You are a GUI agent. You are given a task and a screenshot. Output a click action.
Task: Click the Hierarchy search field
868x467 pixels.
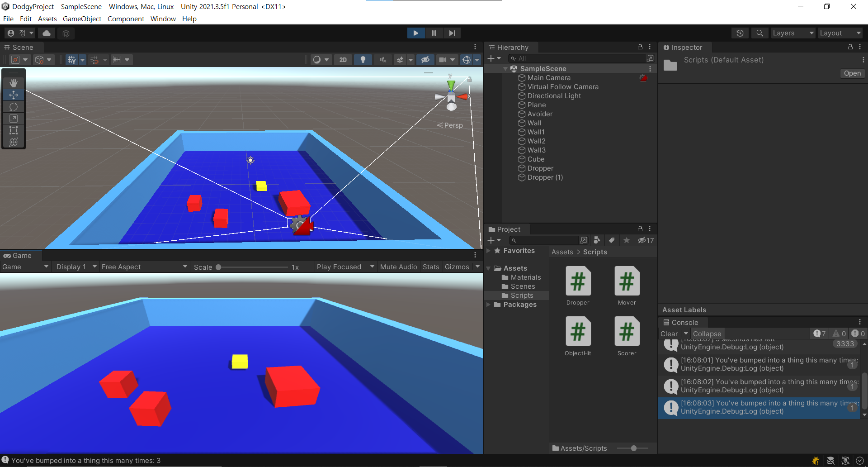pyautogui.click(x=577, y=58)
